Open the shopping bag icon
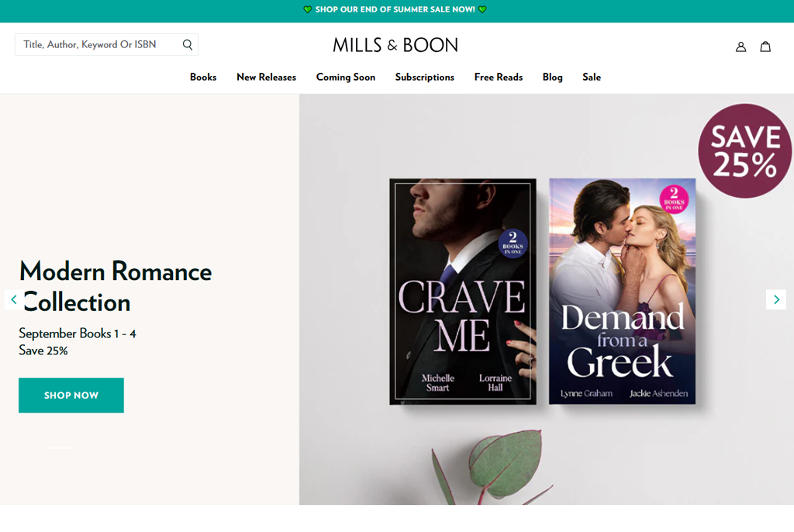The height and width of the screenshot is (532, 794). click(x=765, y=47)
